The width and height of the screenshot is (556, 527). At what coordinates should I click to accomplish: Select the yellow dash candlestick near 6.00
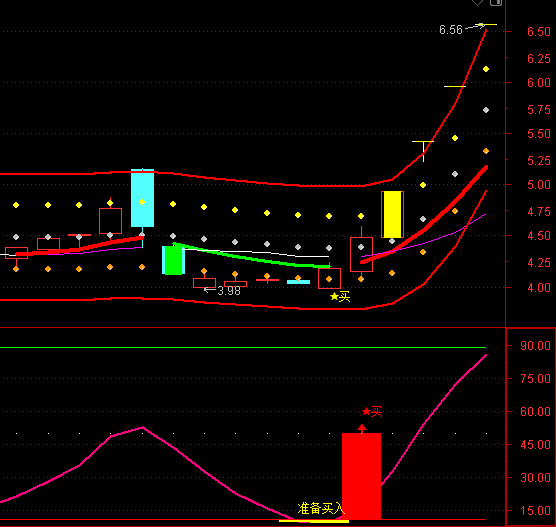click(455, 86)
